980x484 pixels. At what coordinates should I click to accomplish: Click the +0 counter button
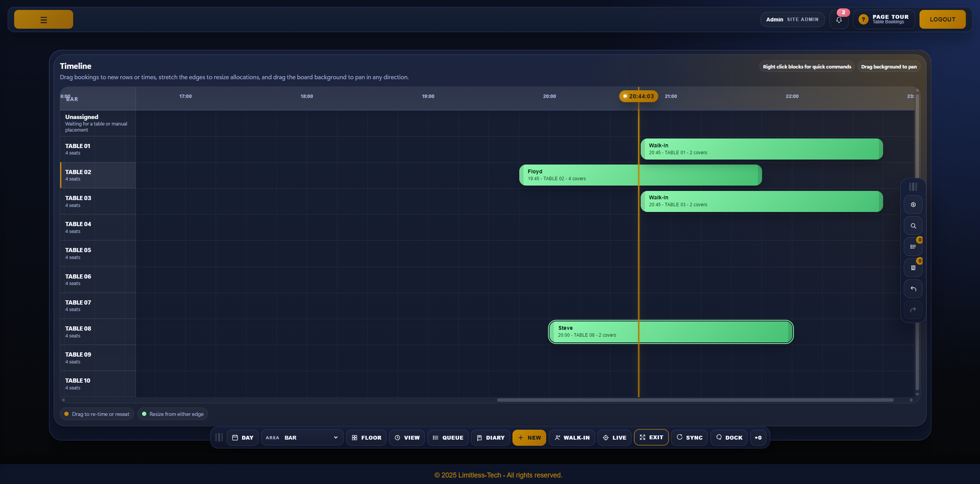(x=758, y=438)
